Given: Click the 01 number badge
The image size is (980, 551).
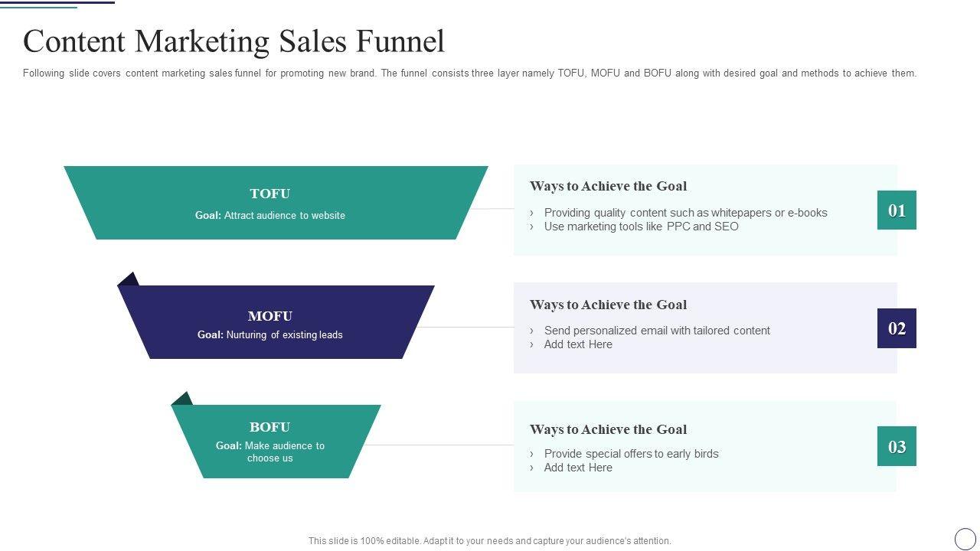Looking at the screenshot, I should point(897,210).
